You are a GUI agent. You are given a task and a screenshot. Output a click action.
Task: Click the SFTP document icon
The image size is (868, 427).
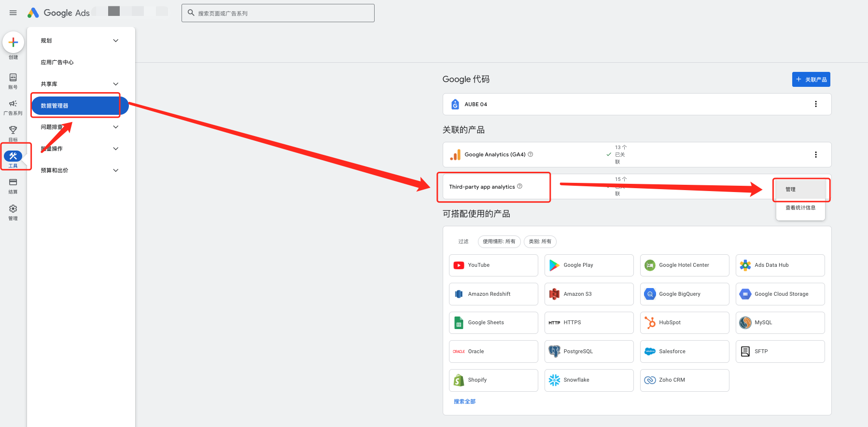745,351
